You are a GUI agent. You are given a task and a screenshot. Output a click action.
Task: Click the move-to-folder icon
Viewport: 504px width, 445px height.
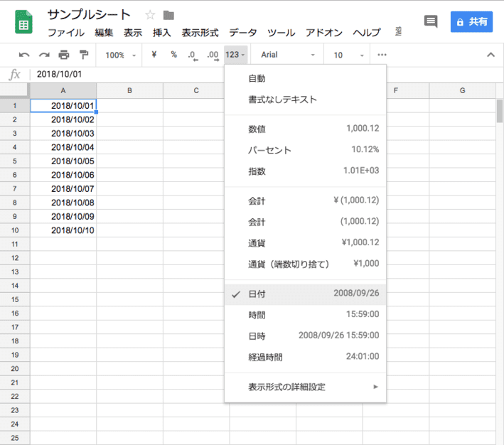[x=168, y=15]
